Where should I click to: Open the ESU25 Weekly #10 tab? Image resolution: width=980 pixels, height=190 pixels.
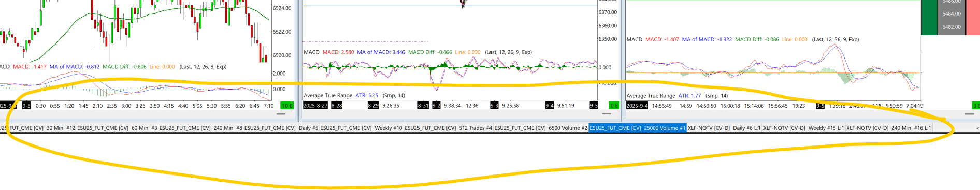coord(362,128)
